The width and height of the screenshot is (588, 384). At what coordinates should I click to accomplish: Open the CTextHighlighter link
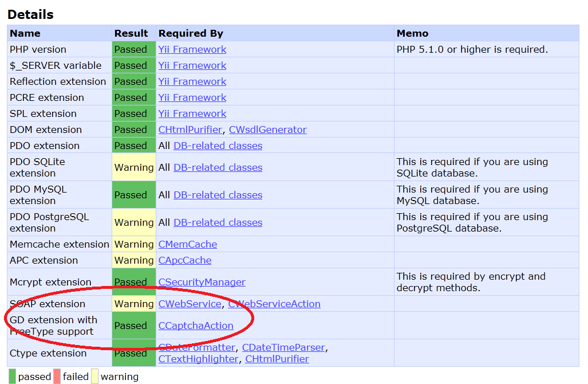(197, 359)
